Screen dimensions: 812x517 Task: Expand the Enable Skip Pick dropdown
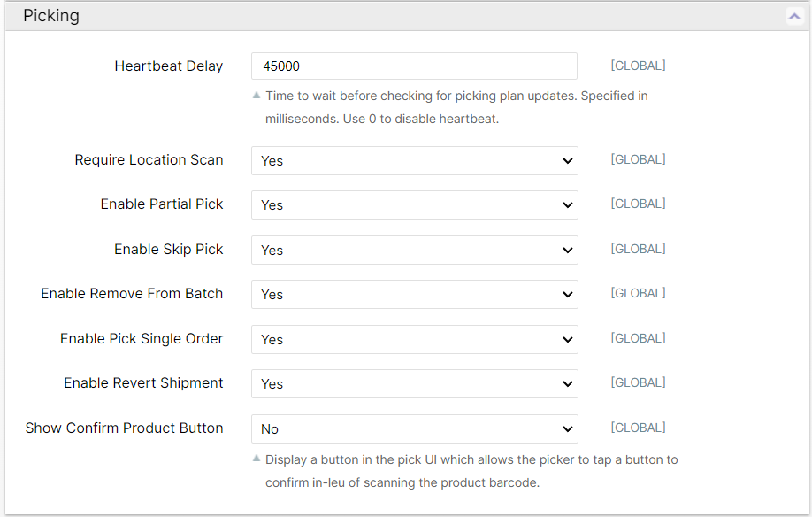[414, 251]
